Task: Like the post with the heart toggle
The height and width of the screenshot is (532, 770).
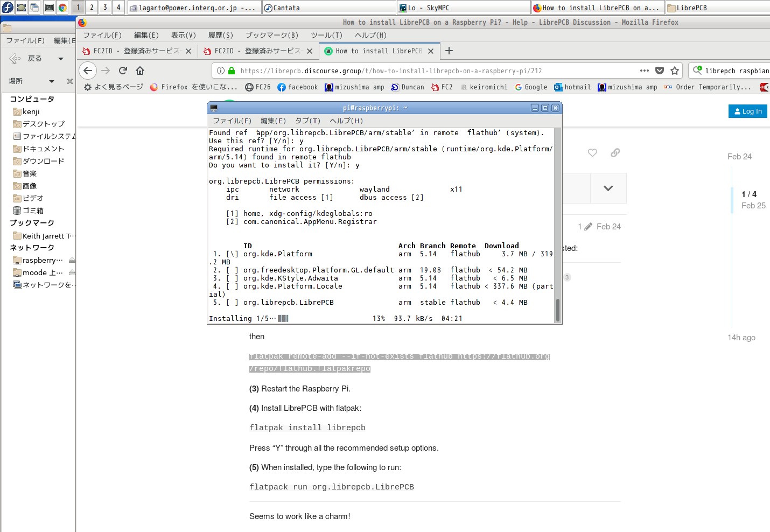Action: coord(592,153)
